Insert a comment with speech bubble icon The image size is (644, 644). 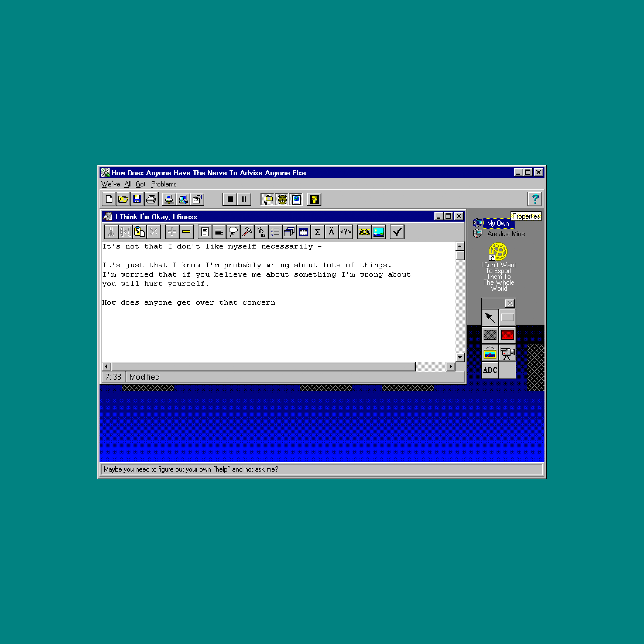[x=233, y=232]
